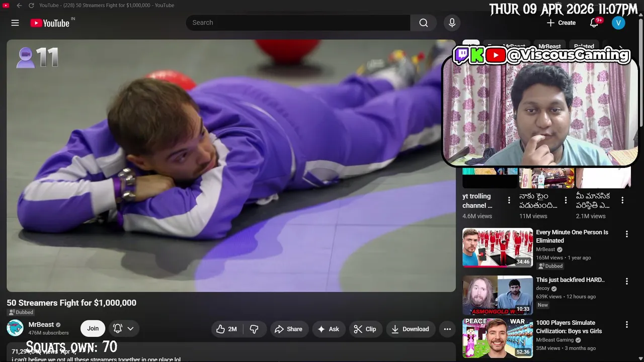Focus the YouTube search field
Viewport: 644px width, 362px height.
298,23
